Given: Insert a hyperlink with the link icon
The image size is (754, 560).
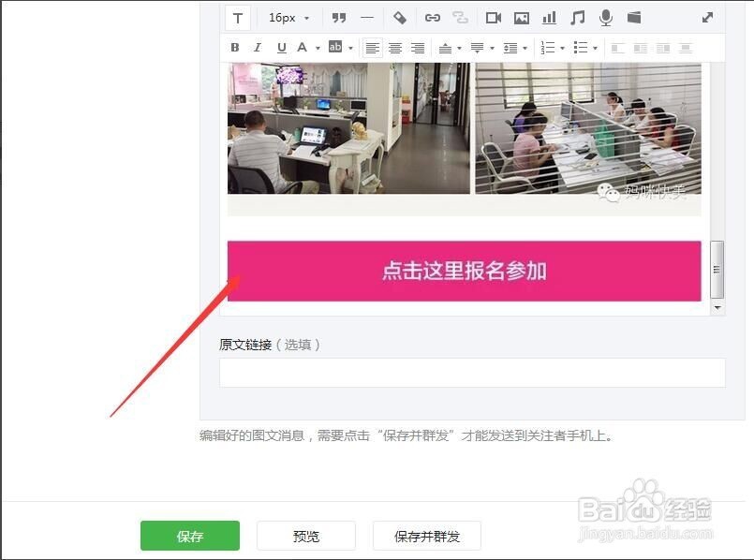Looking at the screenshot, I should 431,17.
